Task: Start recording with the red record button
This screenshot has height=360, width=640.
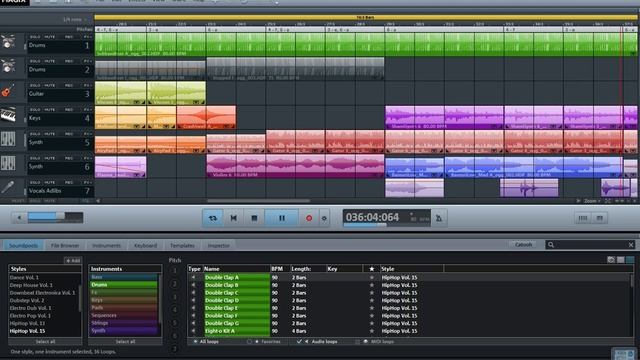Action: [x=309, y=218]
